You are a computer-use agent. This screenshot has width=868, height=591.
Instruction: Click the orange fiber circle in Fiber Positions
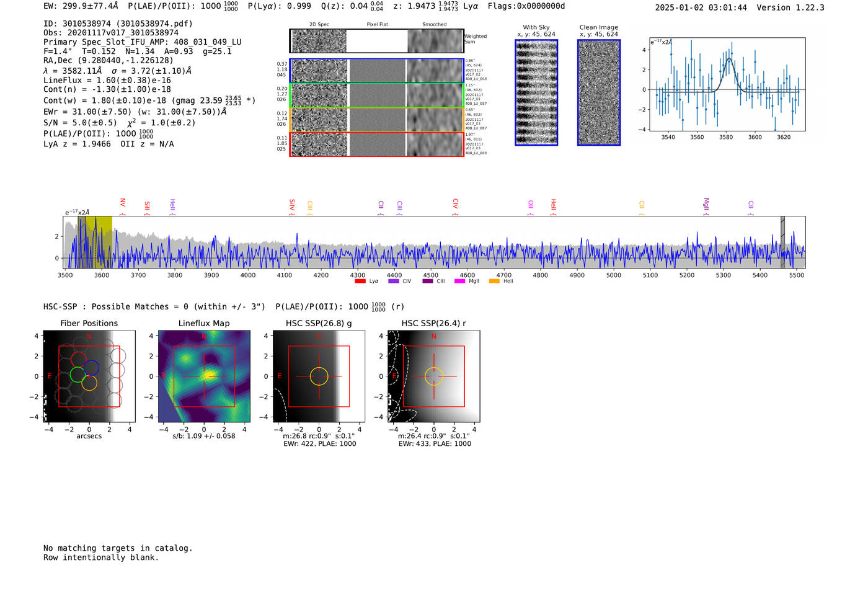[89, 383]
